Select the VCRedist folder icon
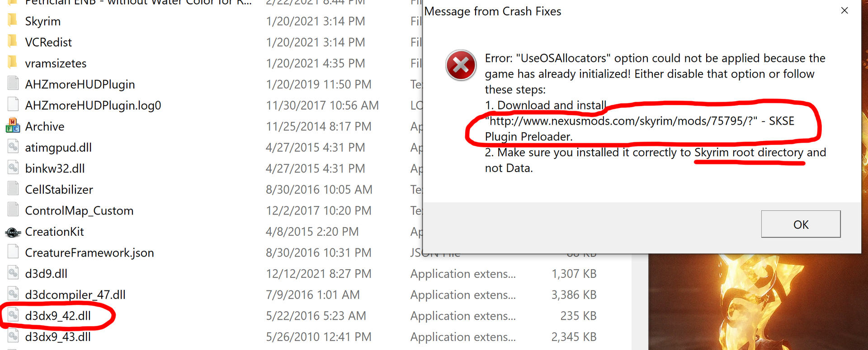The image size is (868, 350). click(13, 42)
